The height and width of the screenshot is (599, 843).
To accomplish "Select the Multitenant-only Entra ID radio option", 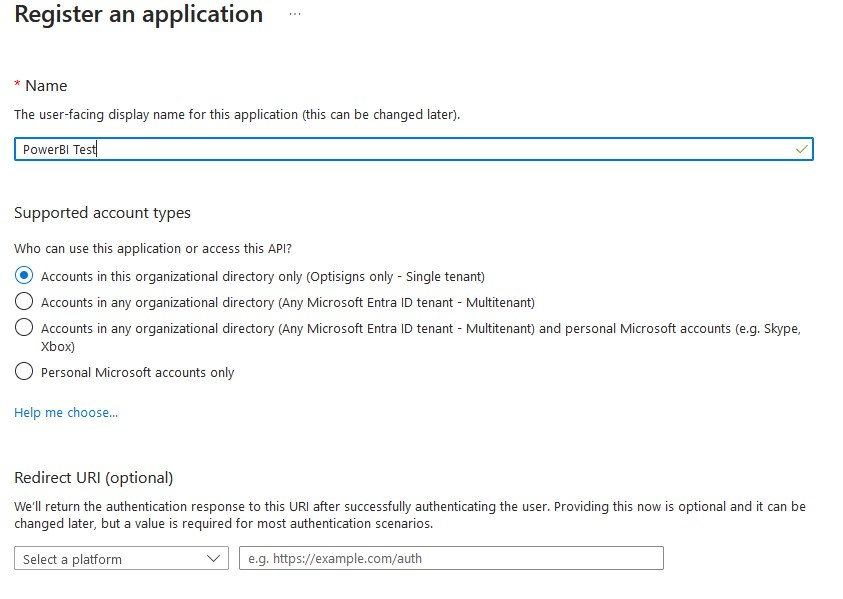I will click(x=25, y=302).
